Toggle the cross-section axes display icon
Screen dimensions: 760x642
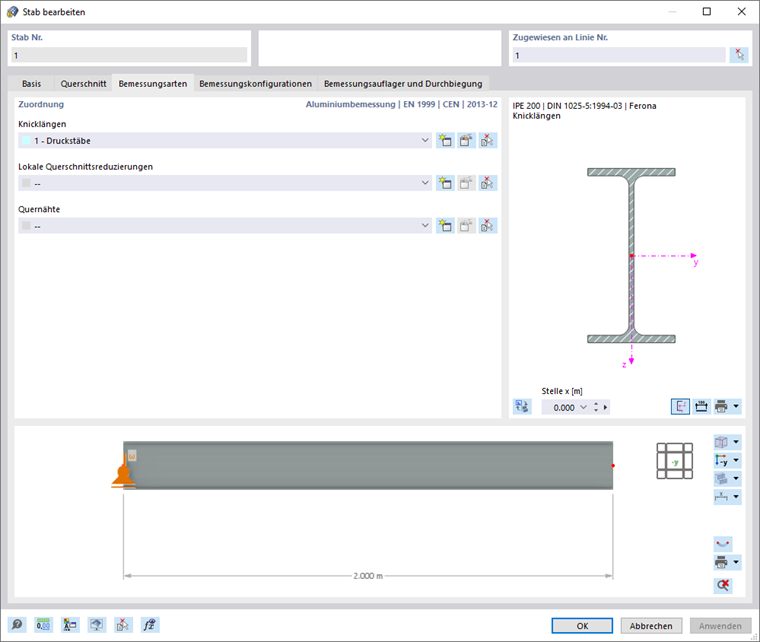pyautogui.click(x=680, y=406)
